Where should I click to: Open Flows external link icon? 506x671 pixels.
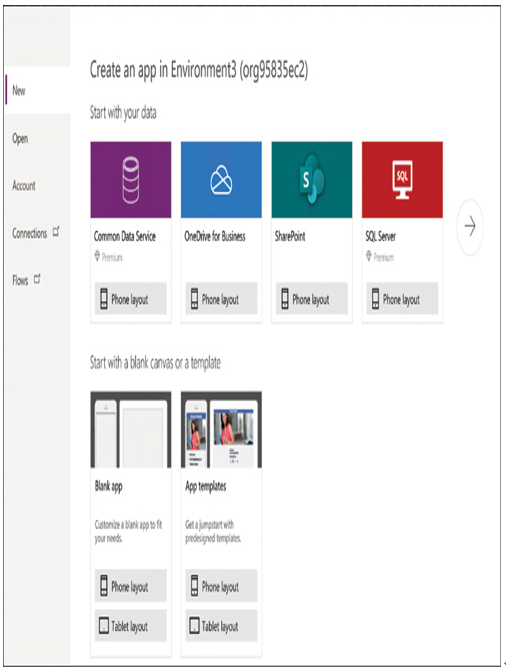pos(37,279)
